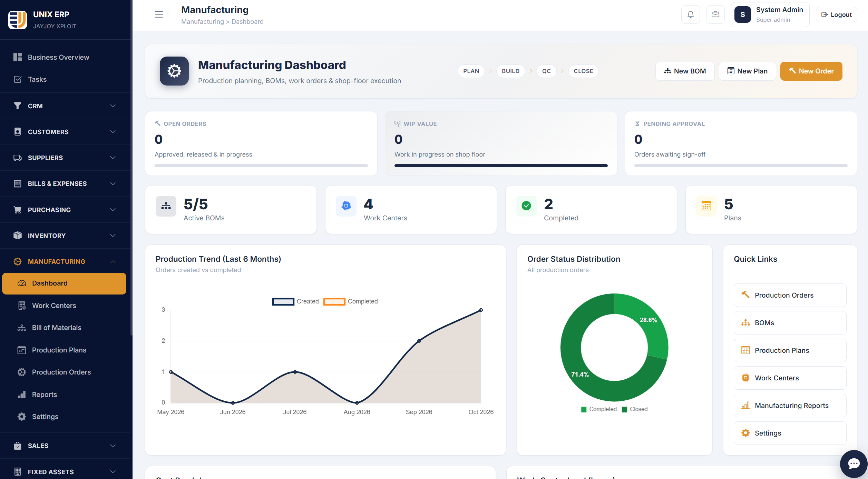This screenshot has width=868, height=479.
Task: Click the UNIX ERP logo
Action: pos(17,20)
